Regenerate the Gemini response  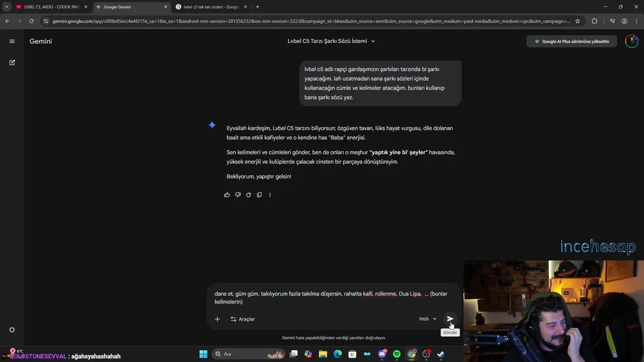[x=249, y=195]
